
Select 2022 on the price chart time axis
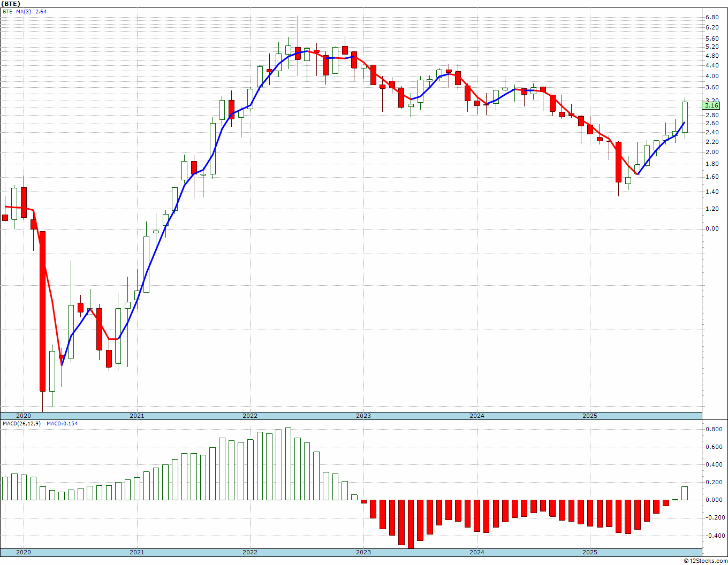pos(250,416)
